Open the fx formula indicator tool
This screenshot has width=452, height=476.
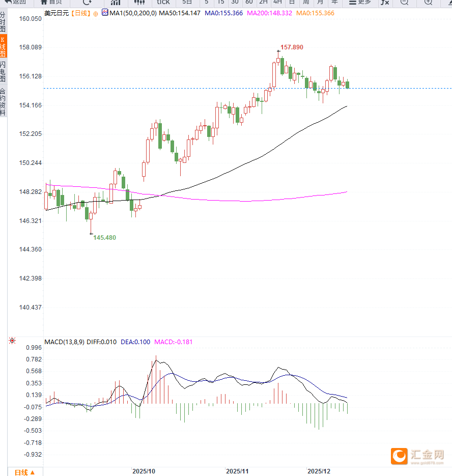385,3
